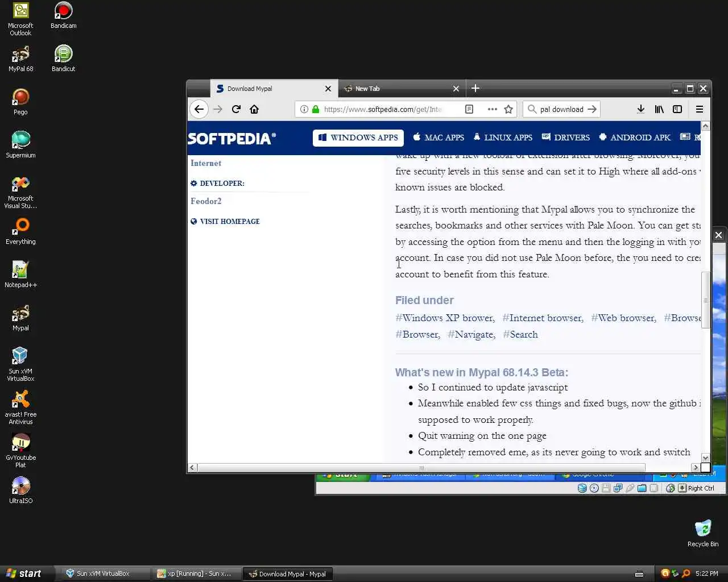Open the browser home page
Image resolution: width=728 pixels, height=582 pixels.
tap(254, 109)
